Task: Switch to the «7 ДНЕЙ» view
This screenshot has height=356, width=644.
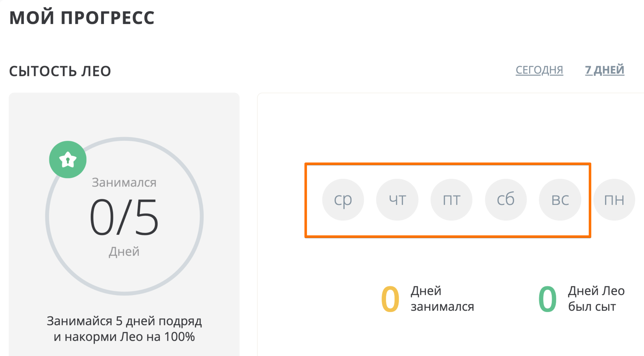Action: (605, 70)
